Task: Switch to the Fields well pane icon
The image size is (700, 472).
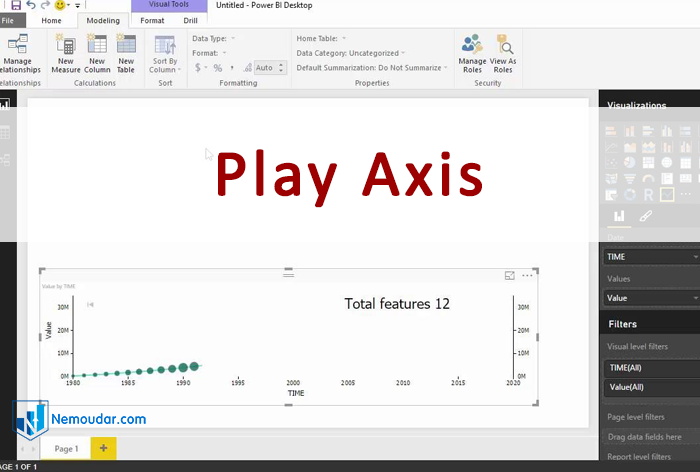Action: click(619, 216)
